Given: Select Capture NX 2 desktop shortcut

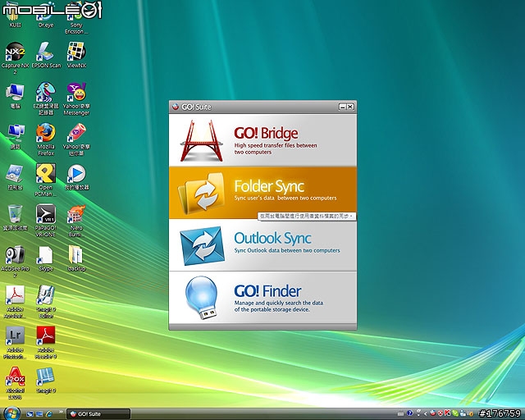Looking at the screenshot, I should click(x=15, y=58).
